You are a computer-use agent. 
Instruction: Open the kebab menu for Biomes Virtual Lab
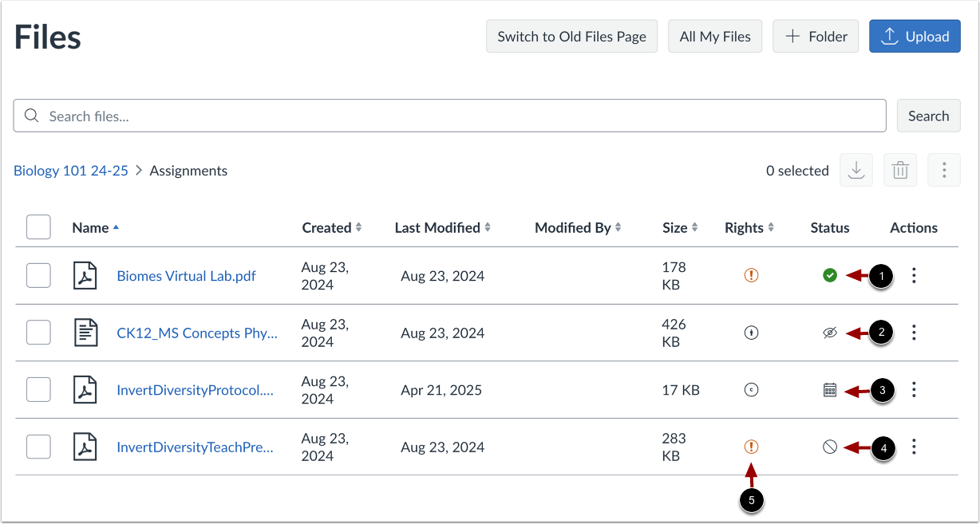(x=914, y=275)
